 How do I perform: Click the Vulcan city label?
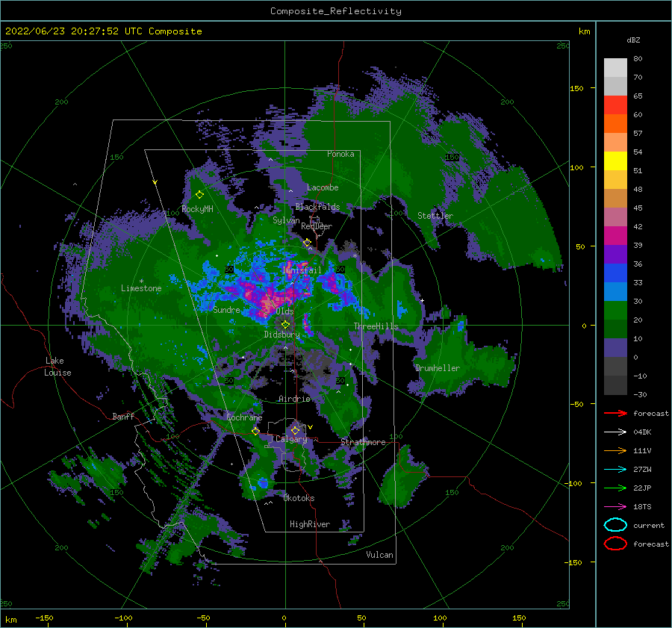click(379, 555)
